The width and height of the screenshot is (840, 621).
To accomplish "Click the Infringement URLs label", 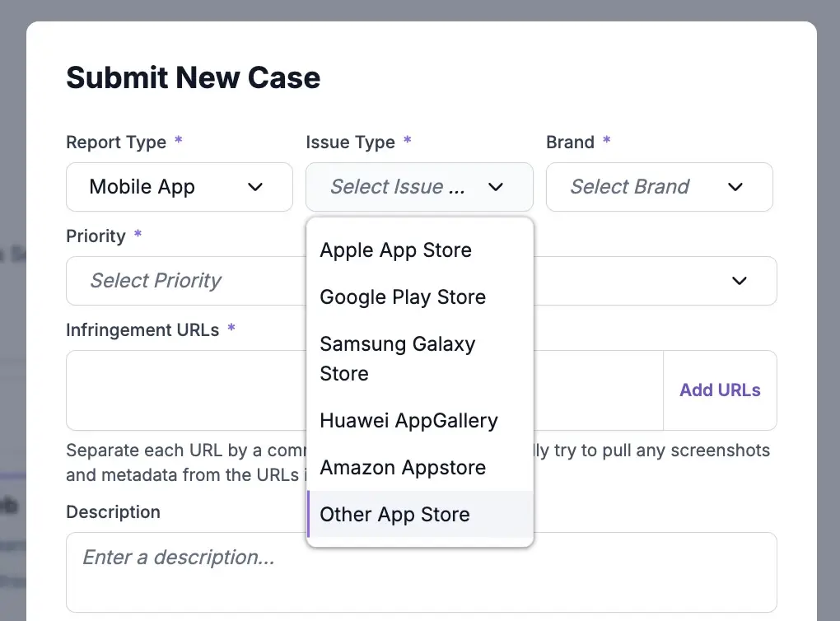I will pyautogui.click(x=142, y=330).
